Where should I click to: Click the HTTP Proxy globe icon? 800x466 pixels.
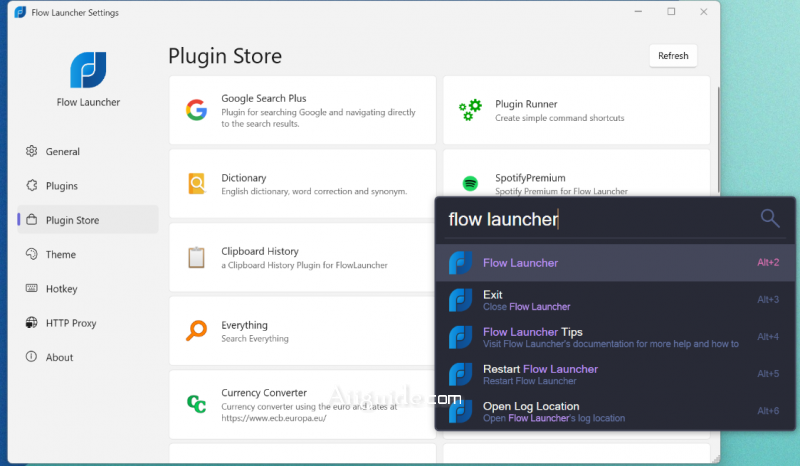pos(32,323)
